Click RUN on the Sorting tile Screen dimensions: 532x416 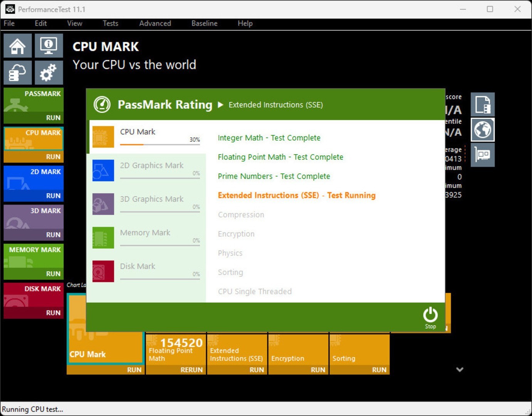(x=379, y=370)
